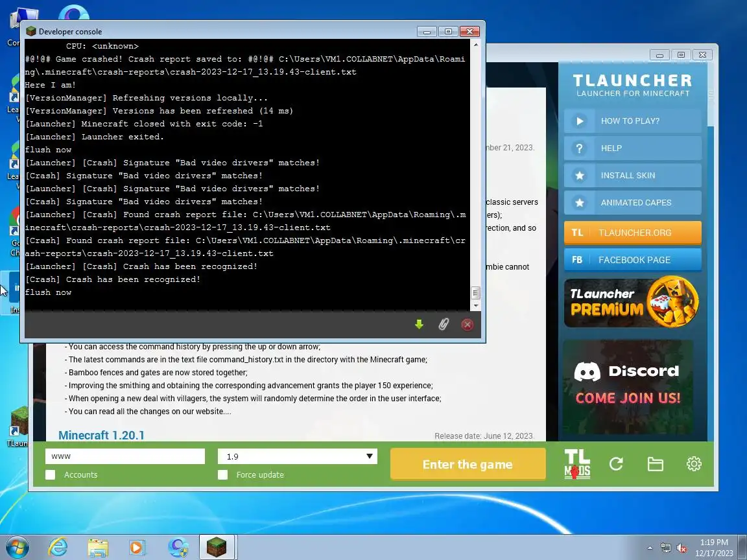Click the "CPU: <unknown>" console line
747x560 pixels.
tap(102, 46)
